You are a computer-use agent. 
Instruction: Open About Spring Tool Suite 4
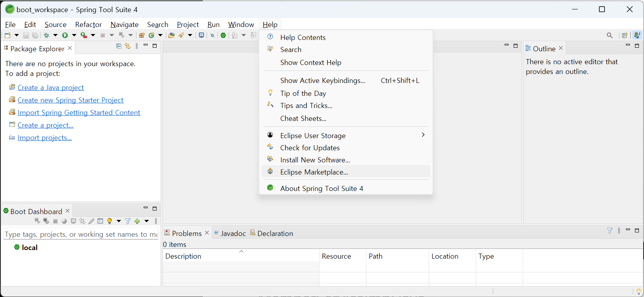tap(346, 188)
